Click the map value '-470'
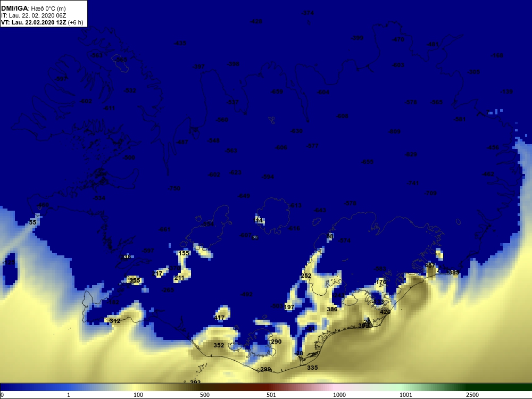Viewport: 532px width, 399px height. pos(398,39)
